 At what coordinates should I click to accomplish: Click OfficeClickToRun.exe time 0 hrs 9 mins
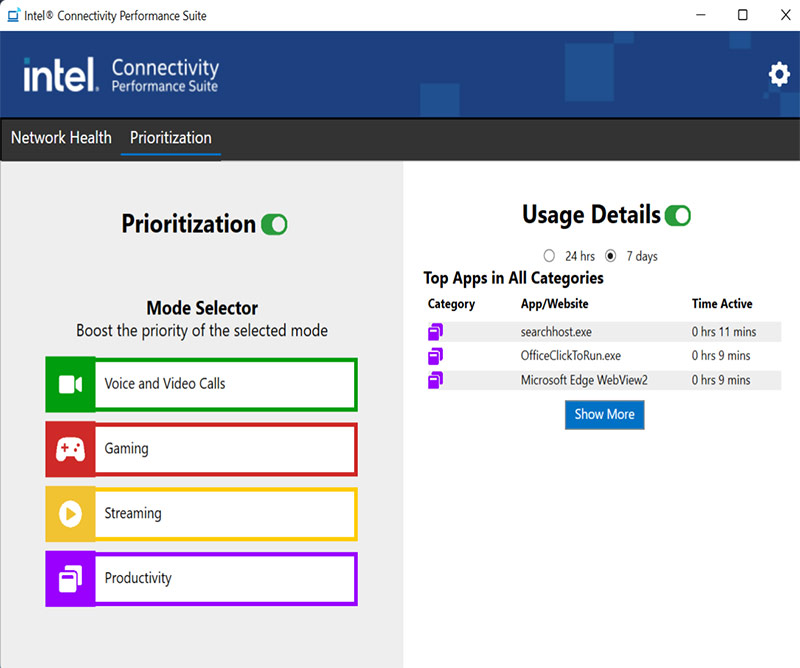click(721, 356)
